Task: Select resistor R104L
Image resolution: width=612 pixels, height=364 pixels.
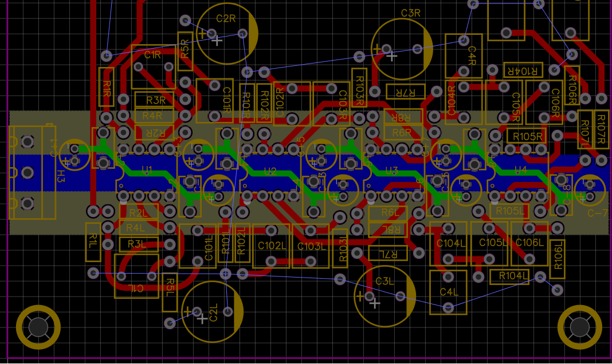Action: click(510, 276)
